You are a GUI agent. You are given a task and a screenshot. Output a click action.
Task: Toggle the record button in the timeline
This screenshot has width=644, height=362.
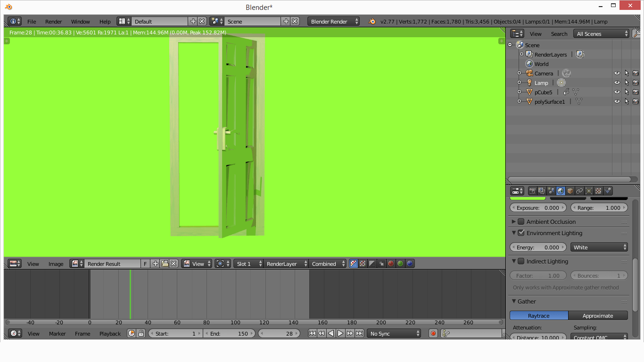pyautogui.click(x=433, y=333)
